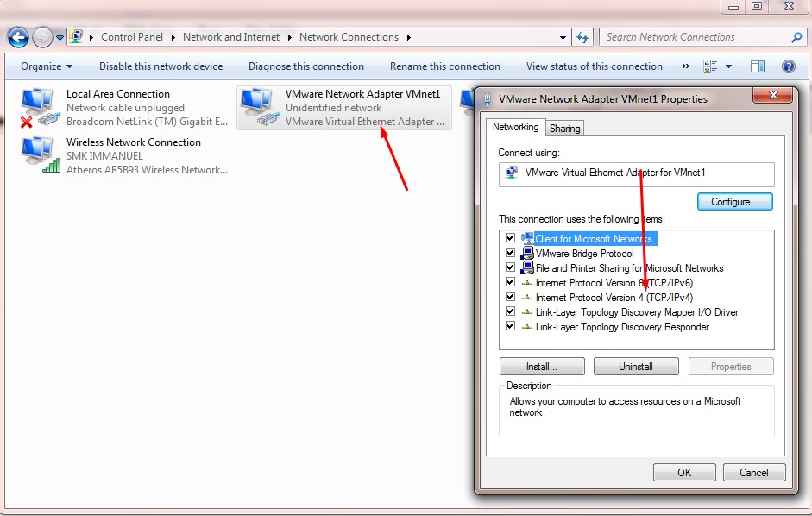Select Disable this network device

coord(161,66)
